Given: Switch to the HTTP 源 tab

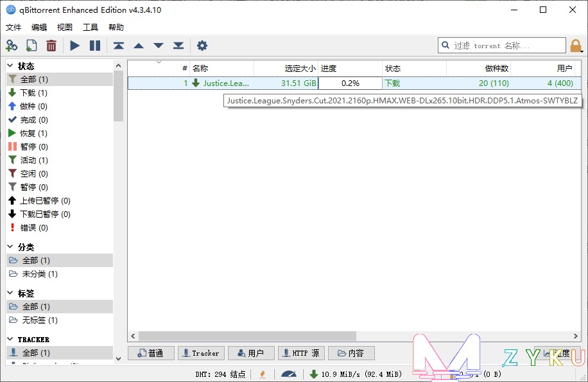Looking at the screenshot, I should pos(301,353).
